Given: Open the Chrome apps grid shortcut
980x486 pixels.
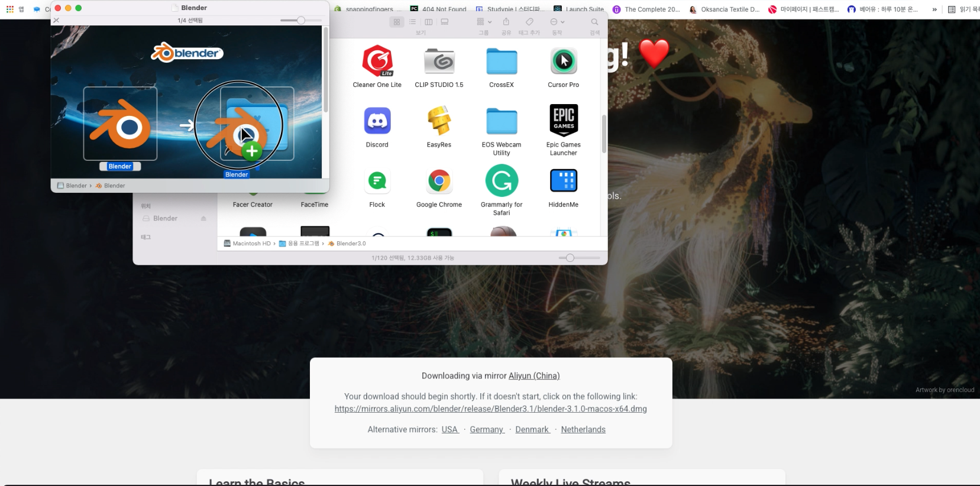Looking at the screenshot, I should (10, 9).
